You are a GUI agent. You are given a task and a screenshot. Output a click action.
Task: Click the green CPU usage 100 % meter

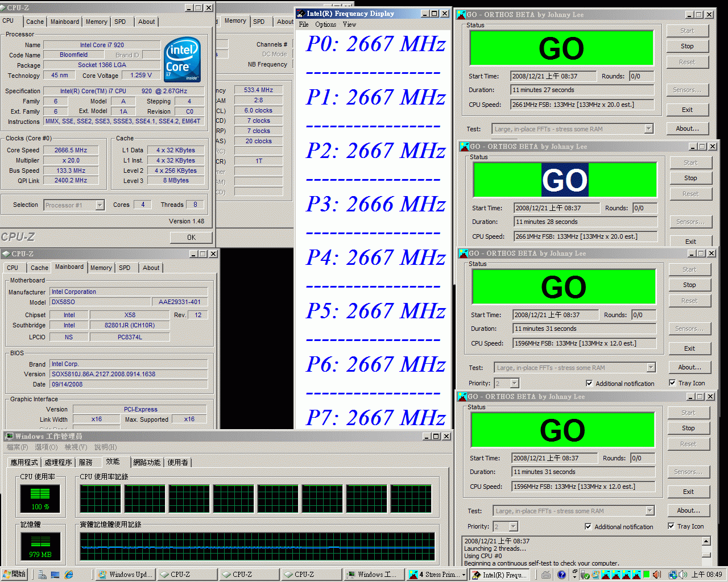(x=40, y=498)
